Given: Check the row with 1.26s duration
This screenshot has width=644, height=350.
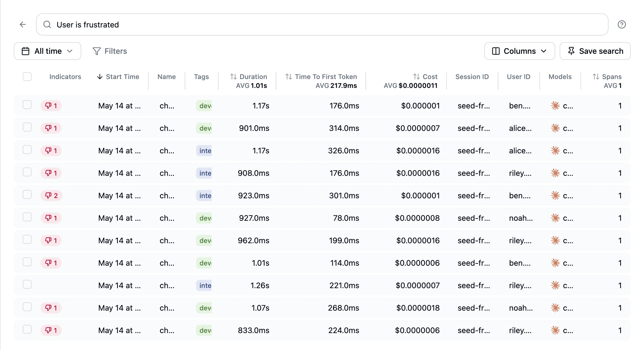Looking at the screenshot, I should pos(27,284).
